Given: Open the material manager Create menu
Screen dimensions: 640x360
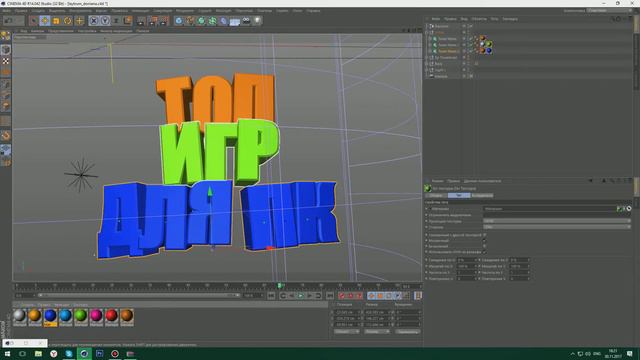Looking at the screenshot, I should coord(27,305).
